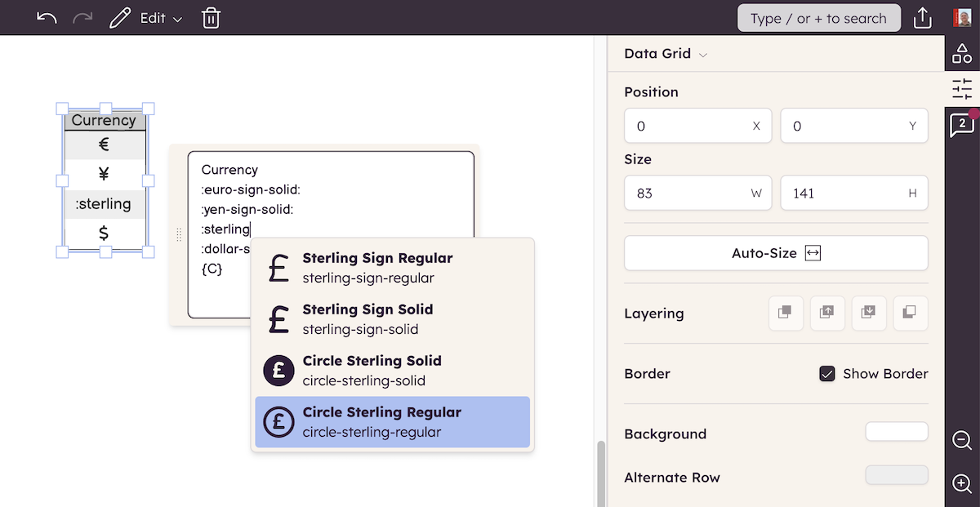Screen dimensions: 980x507
Task: Open the Edit mode dropdown
Action: 161,18
